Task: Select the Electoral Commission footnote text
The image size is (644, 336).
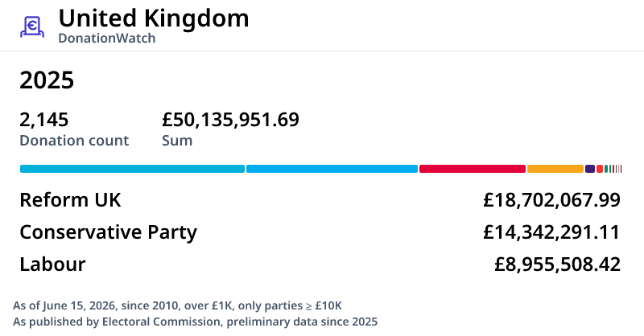Action: 195,322
